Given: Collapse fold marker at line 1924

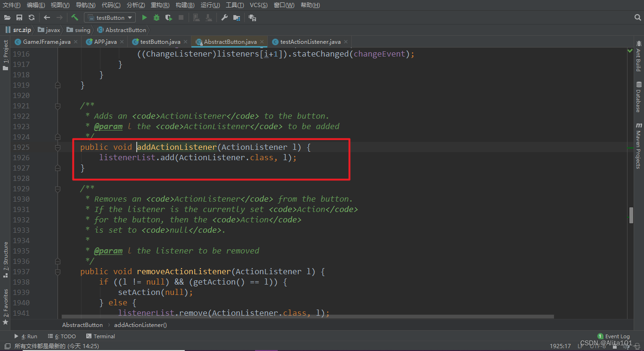Looking at the screenshot, I should point(58,137).
